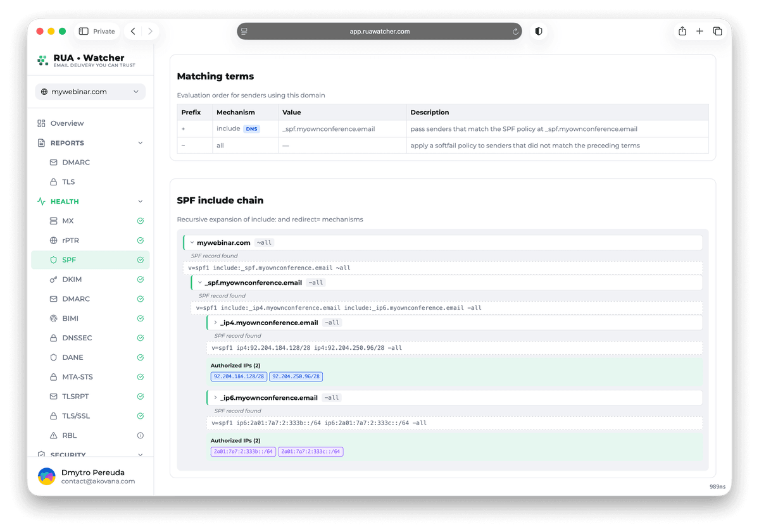The image size is (759, 532).
Task: Reload the page with the refresh icon
Action: click(515, 32)
